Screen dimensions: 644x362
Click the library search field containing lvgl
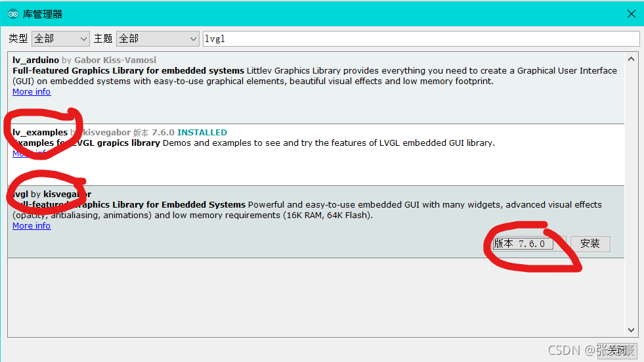(421, 39)
